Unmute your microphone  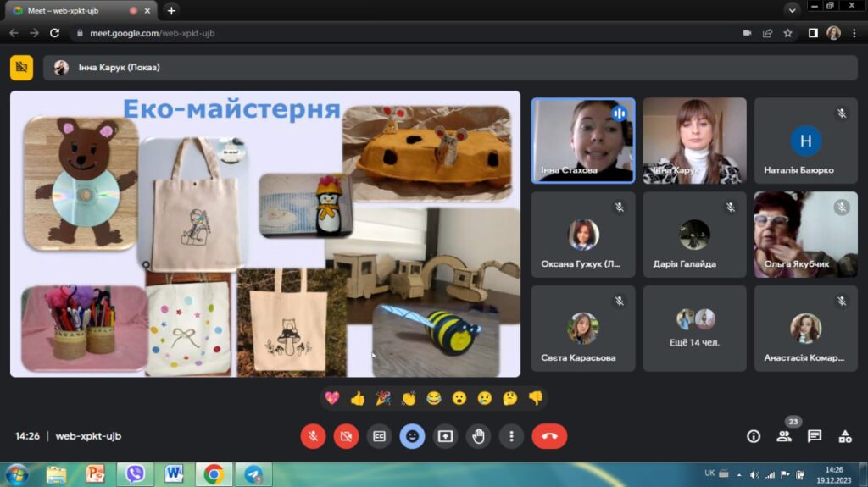tap(314, 436)
